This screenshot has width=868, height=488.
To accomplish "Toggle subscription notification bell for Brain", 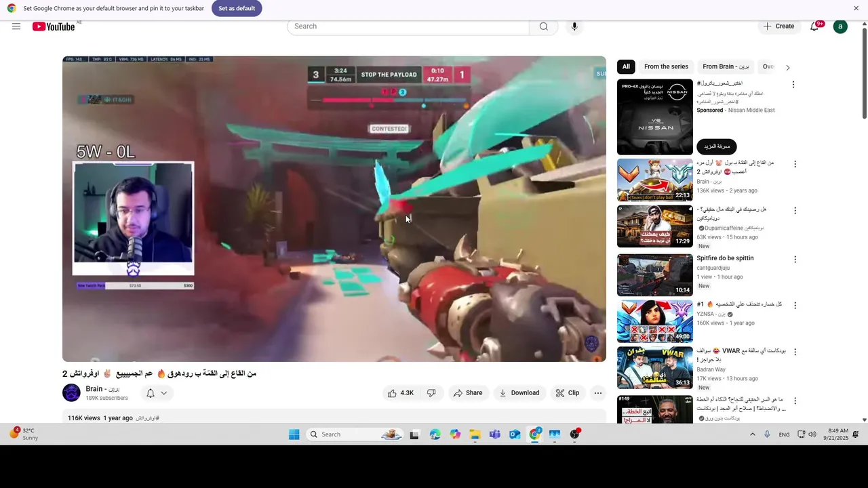I will [x=151, y=393].
